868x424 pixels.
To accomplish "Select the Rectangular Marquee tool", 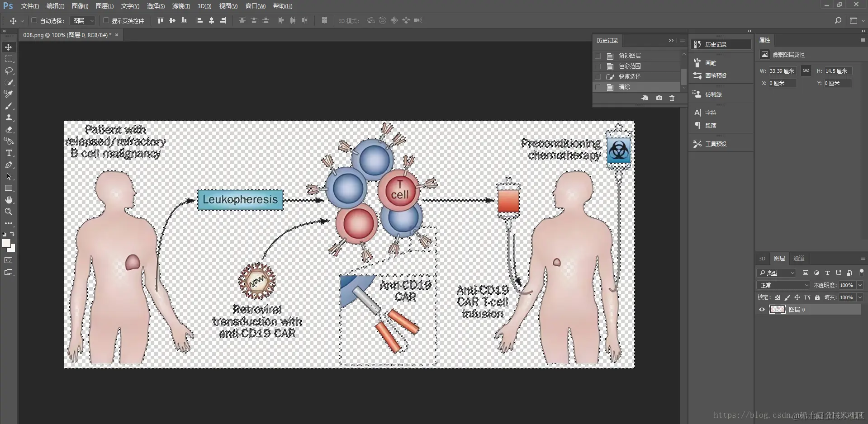I will point(9,59).
